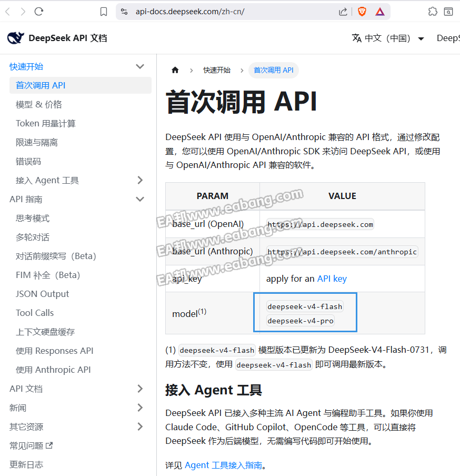Expand the 其它资源 sidebar chevron
460x476 pixels.
140,427
